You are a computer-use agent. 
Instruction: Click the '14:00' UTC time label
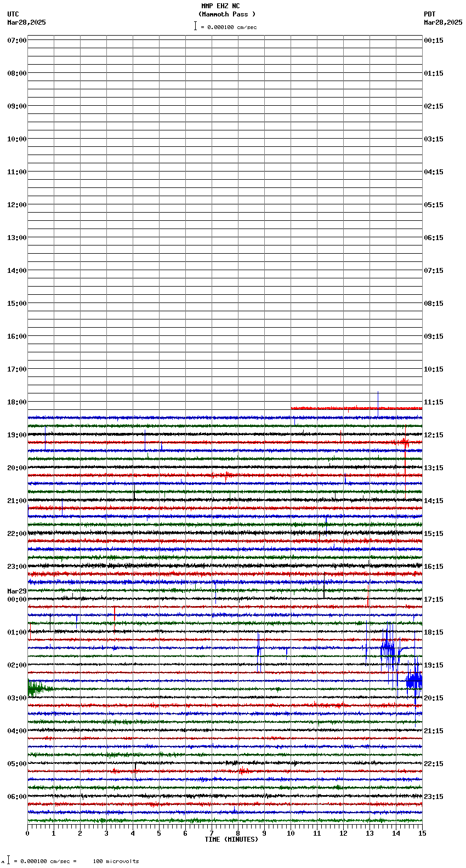17,271
